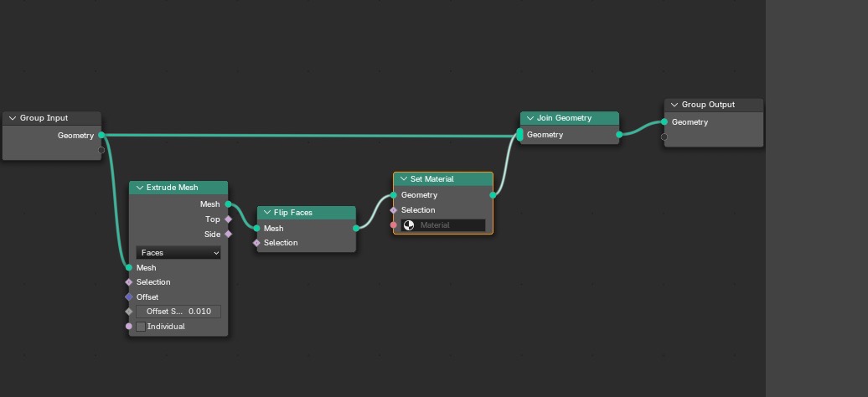Click the Top label in Extrude Mesh
The image size is (868, 397).
tap(213, 219)
